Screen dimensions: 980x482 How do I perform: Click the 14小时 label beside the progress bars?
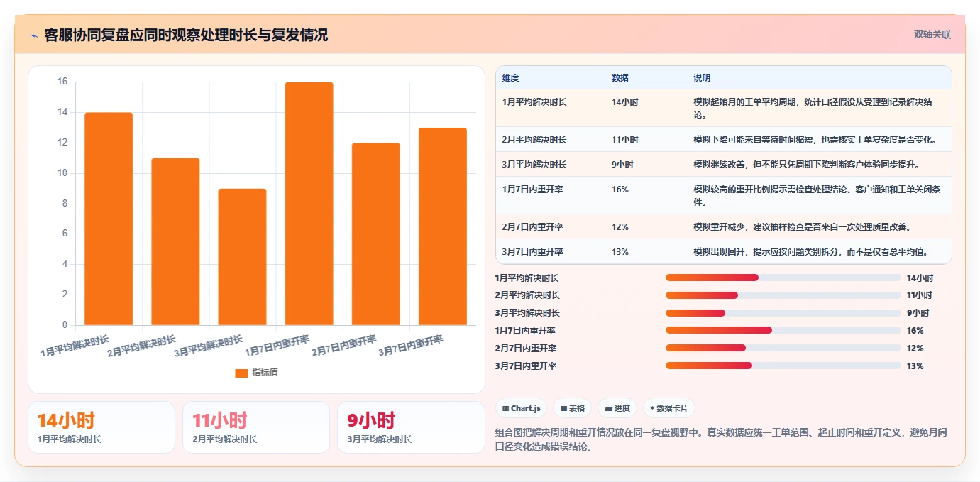click(x=920, y=278)
